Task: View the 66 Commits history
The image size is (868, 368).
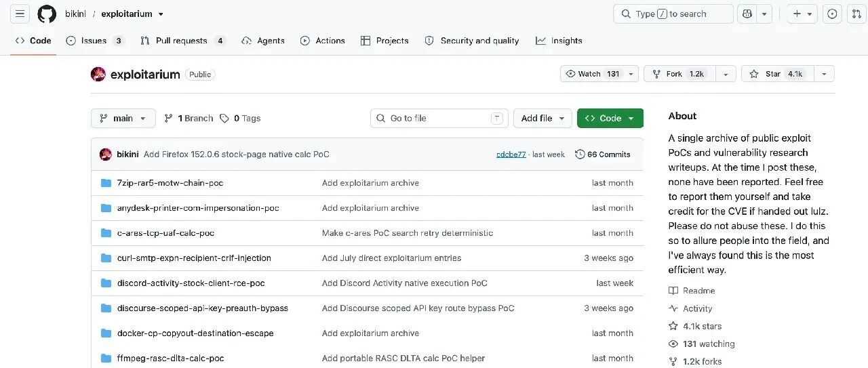Action: 603,155
